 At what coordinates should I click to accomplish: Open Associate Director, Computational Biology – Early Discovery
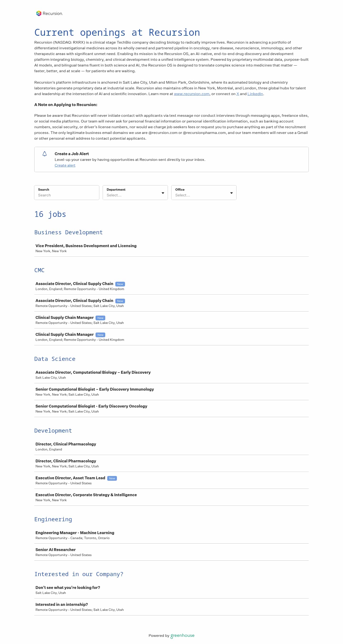pos(171,375)
